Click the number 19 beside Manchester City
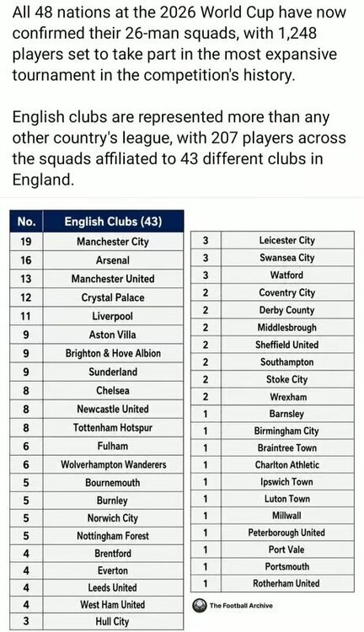The width and height of the screenshot is (364, 632). pos(26,242)
